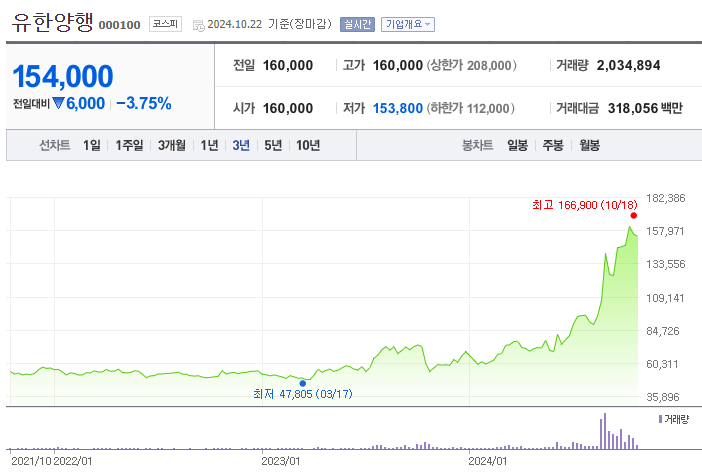
Task: Click the stock code 000100
Action: click(x=120, y=25)
